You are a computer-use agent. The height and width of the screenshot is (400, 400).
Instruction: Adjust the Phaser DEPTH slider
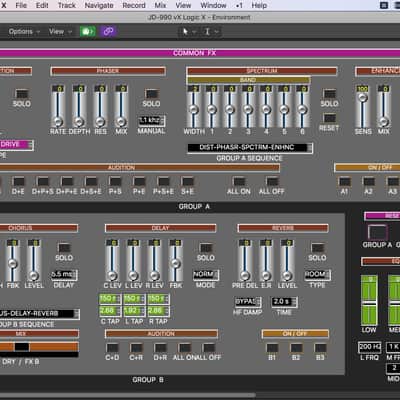pos(79,106)
